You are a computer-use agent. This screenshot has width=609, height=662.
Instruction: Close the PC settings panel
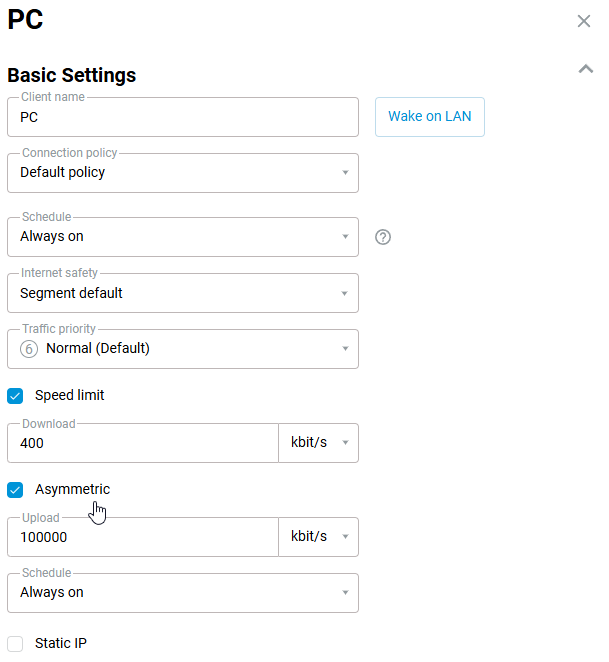tap(584, 21)
